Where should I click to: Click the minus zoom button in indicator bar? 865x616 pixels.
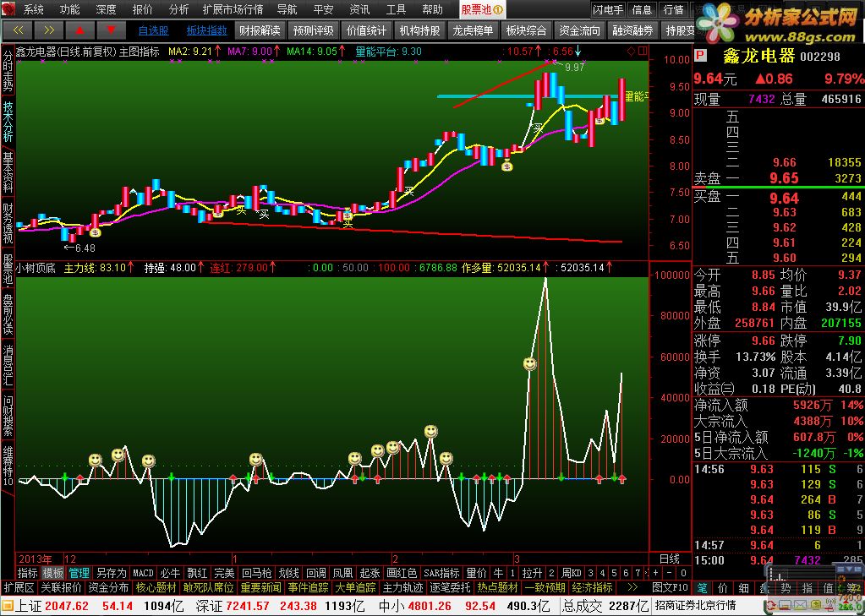[x=670, y=572]
